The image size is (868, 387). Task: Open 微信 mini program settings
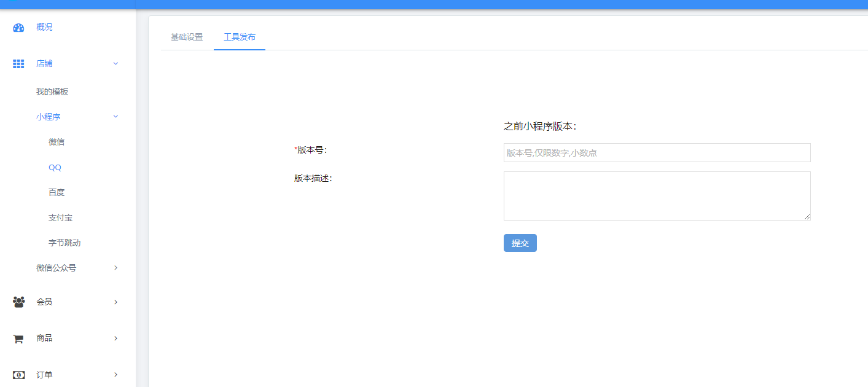[57, 142]
